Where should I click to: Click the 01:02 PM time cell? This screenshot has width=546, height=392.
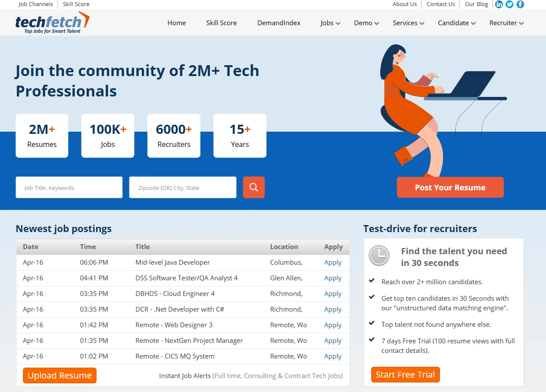click(x=94, y=356)
